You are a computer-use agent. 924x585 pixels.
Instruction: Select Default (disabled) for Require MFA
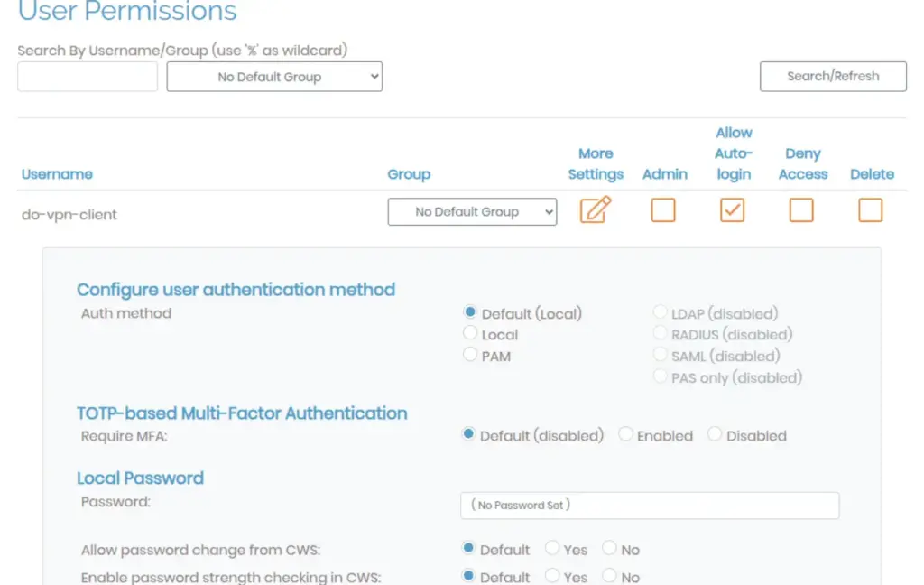point(468,434)
